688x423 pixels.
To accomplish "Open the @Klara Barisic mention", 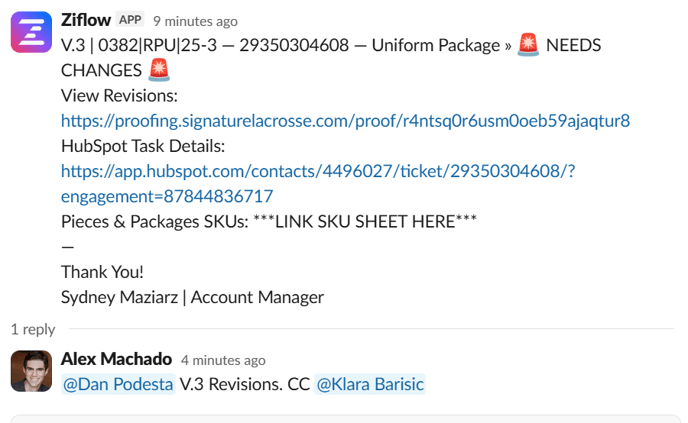I will pos(370,383).
